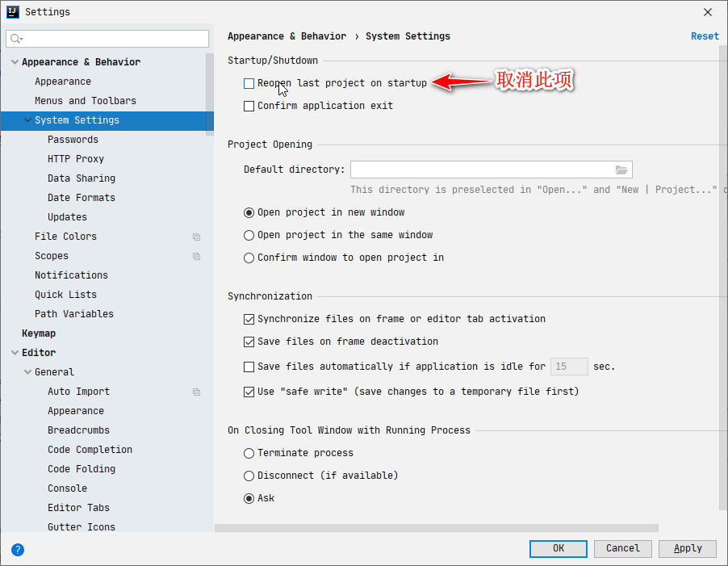Click the IntelliJ logo in title bar

13,12
